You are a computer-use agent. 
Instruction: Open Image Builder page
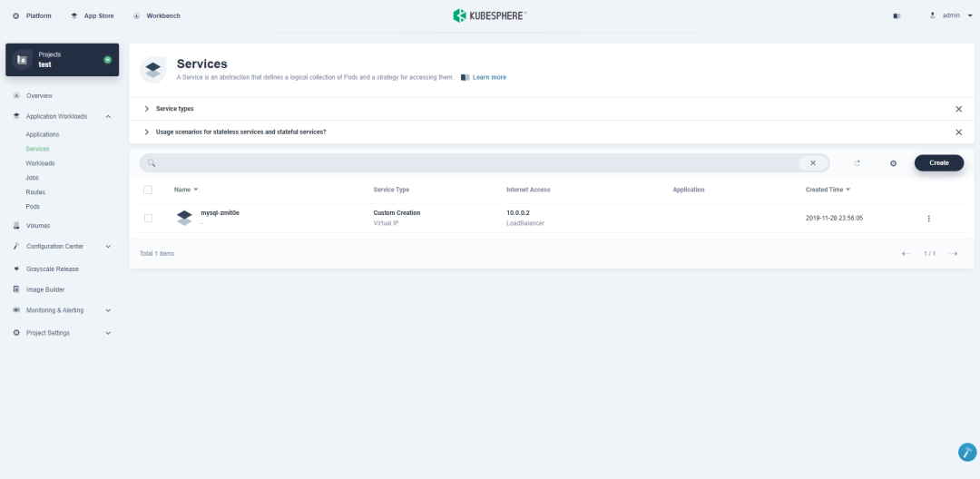pos(45,289)
